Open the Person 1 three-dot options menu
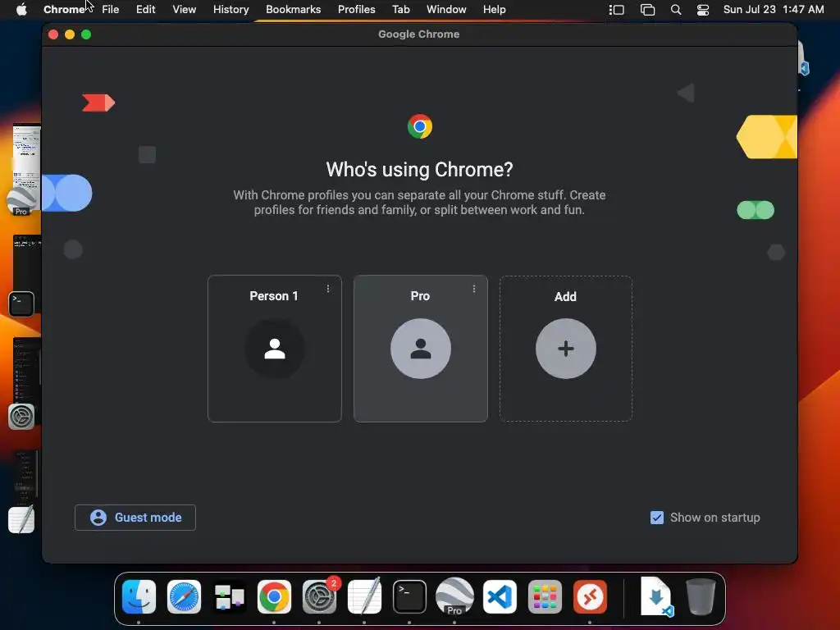Viewport: 840px width, 630px height. 328,289
